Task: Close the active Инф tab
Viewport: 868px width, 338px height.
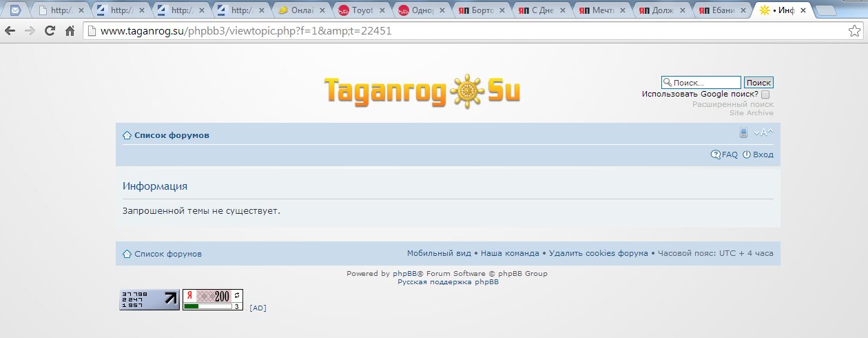Action: [x=803, y=10]
